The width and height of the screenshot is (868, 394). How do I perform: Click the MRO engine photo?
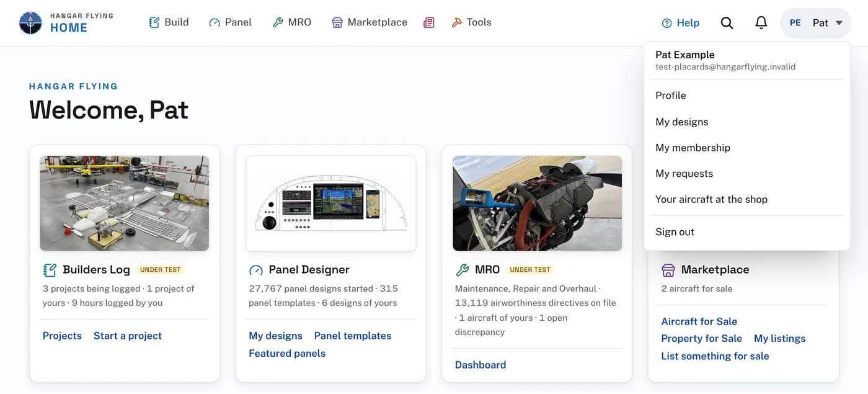(x=538, y=204)
